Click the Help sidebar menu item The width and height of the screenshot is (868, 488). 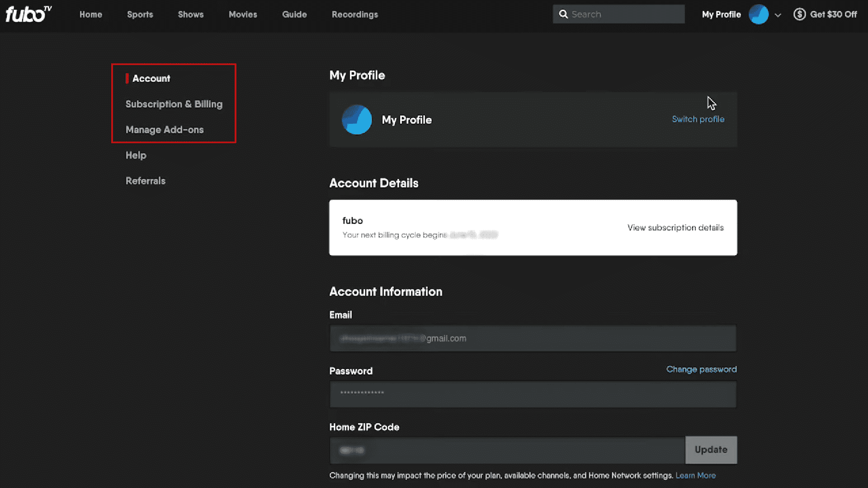136,155
